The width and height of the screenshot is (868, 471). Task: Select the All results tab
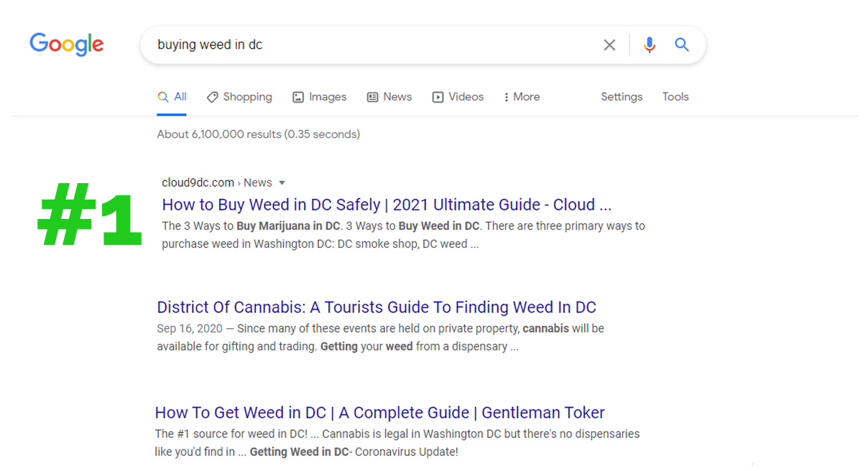(x=172, y=97)
